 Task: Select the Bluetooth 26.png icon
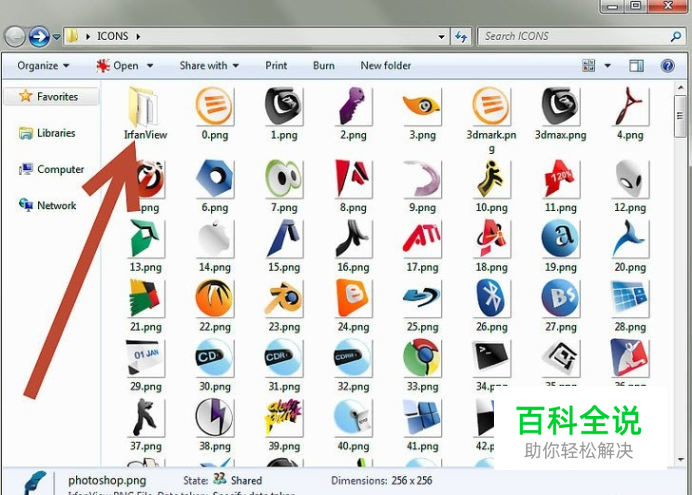coord(491,298)
